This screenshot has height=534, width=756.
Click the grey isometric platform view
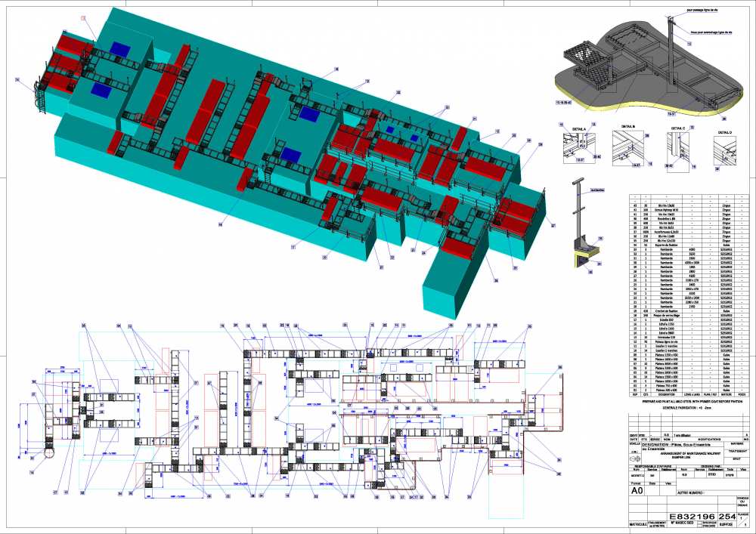pos(650,65)
